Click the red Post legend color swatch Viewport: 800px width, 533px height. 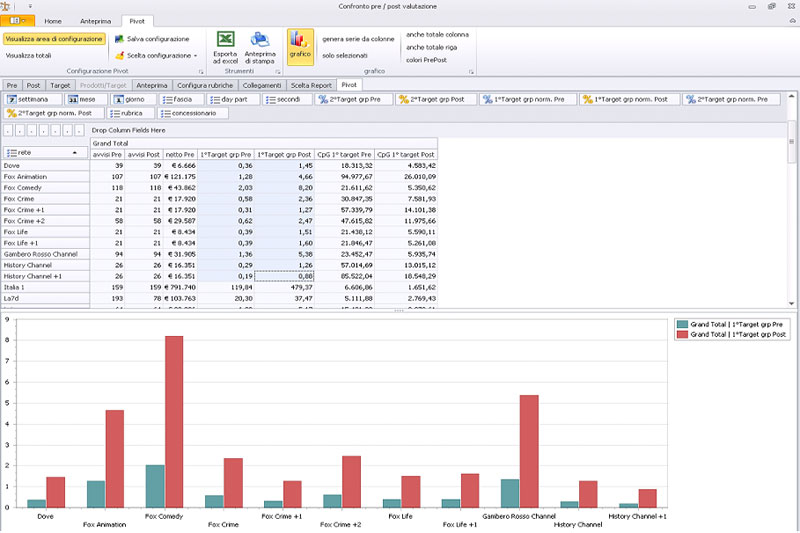683,336
